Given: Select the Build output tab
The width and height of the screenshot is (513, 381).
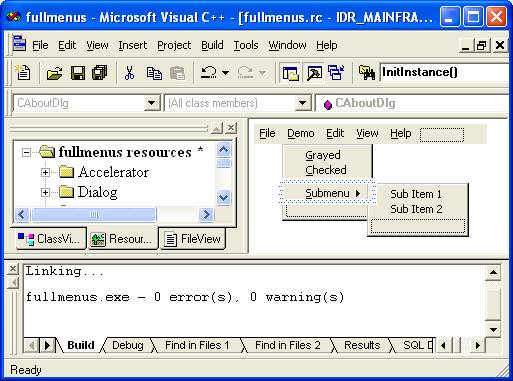Looking at the screenshot, I should click(81, 345).
